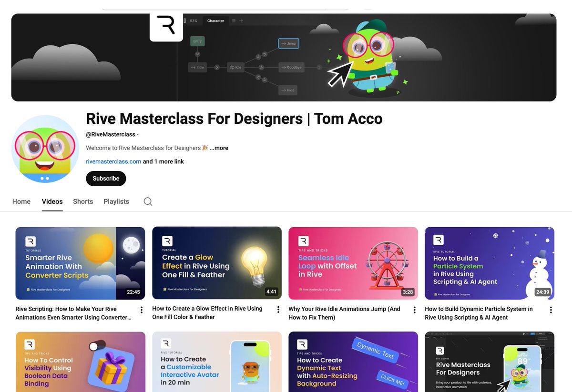Click the channel avatar profile picture
Image resolution: width=572 pixels, height=392 pixels.
tap(45, 149)
